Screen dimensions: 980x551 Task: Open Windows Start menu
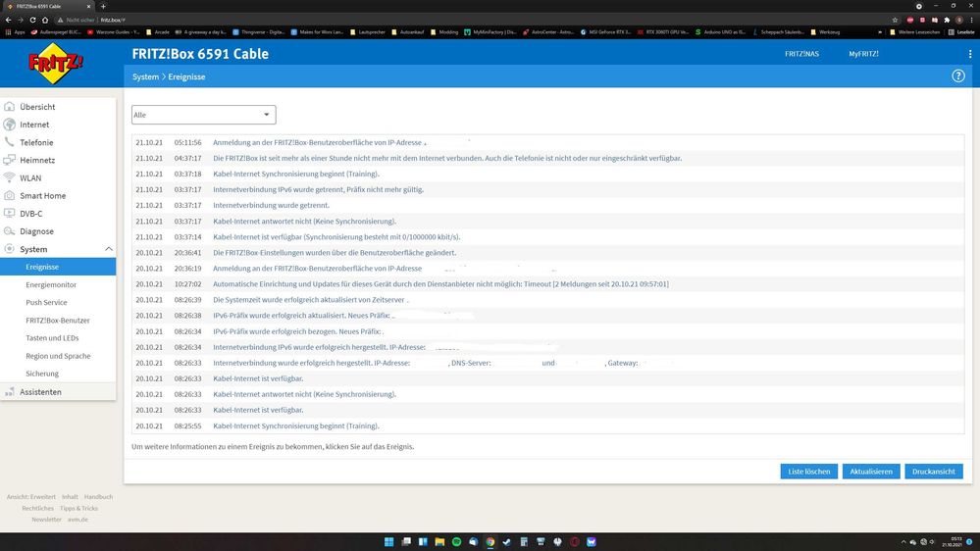point(388,541)
